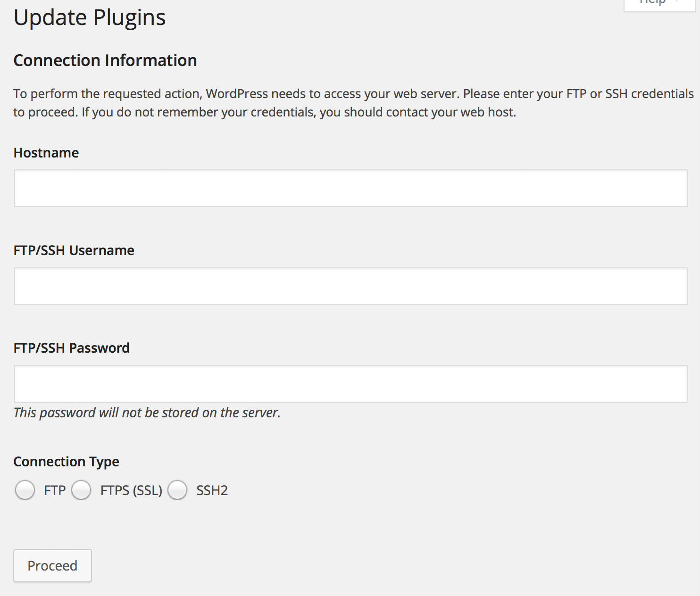
Task: Click the Update Plugins page title
Action: coord(90,18)
